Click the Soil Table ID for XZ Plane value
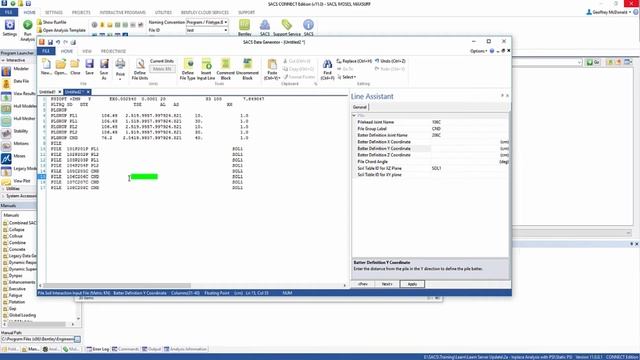Image resolution: width=640 pixels, height=360 pixels. pyautogui.click(x=436, y=168)
